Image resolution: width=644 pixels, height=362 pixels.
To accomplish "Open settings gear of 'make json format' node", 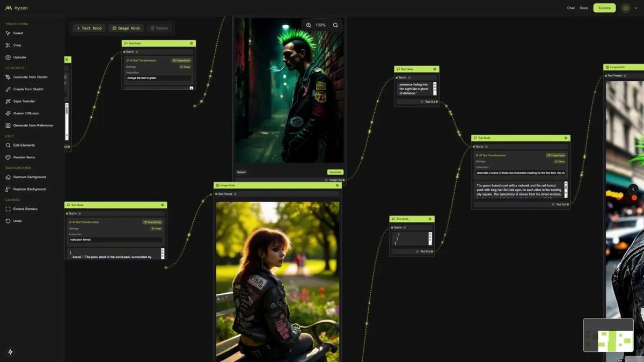I will coord(163,205).
